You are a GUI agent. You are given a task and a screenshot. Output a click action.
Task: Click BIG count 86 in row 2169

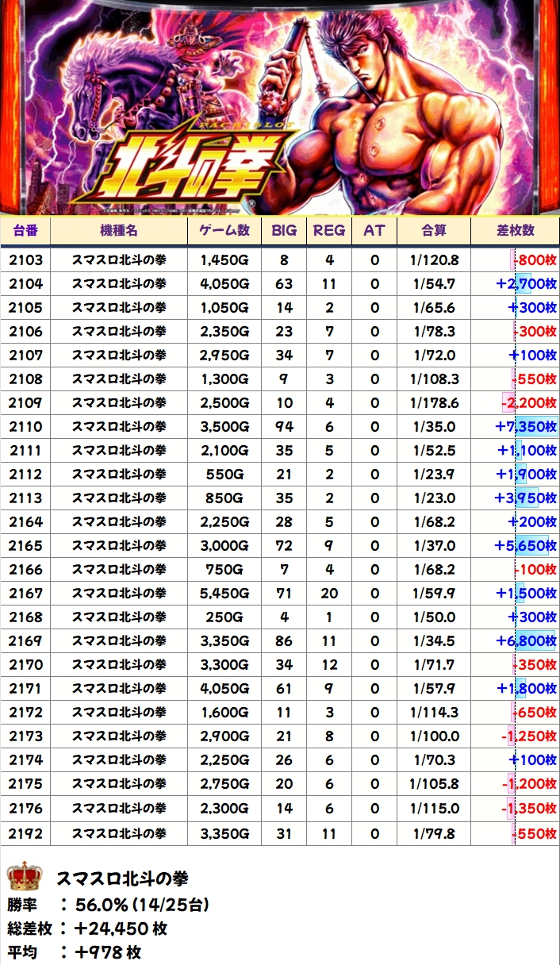tap(283, 640)
